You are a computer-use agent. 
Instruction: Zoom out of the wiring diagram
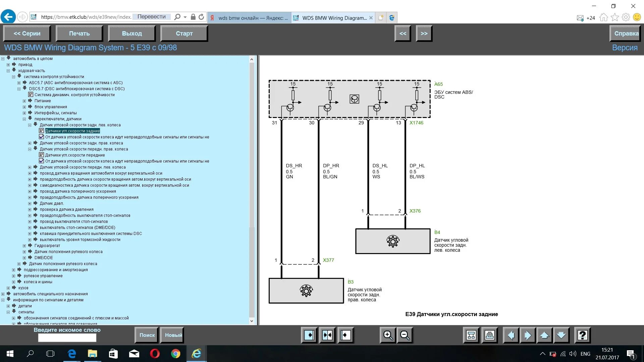(x=405, y=335)
